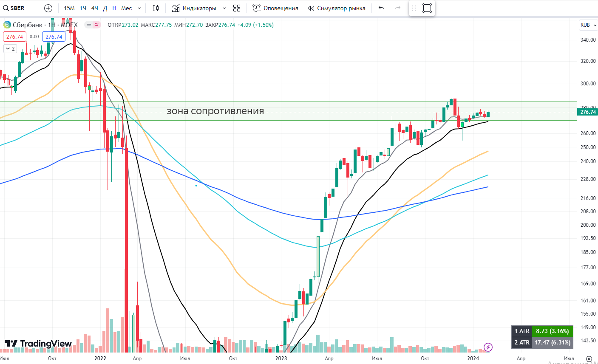Click the МАКС 277.75 high value

(x=156, y=25)
